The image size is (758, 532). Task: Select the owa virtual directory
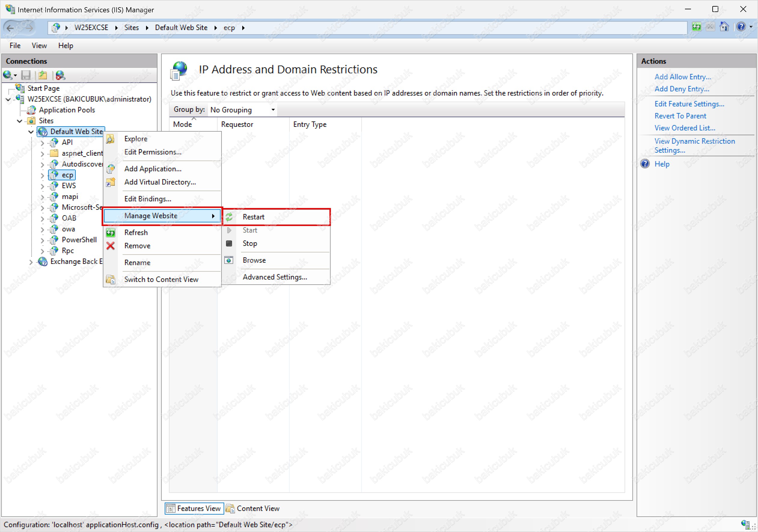(x=68, y=229)
